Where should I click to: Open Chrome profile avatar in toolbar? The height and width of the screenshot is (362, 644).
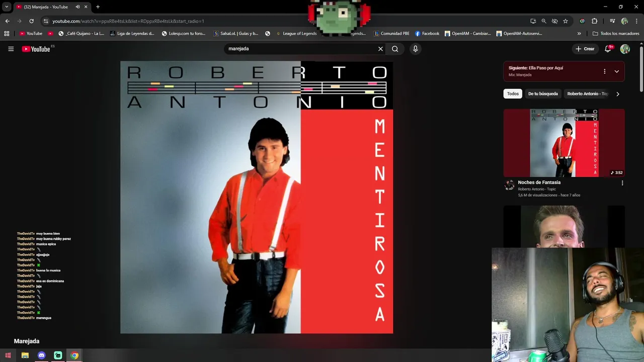(624, 21)
